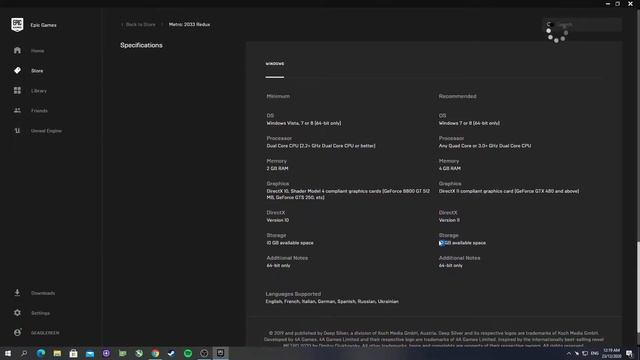Viewport: 640px width, 360px height.
Task: Click Epic Games Launcher taskbar icon
Action: point(220,353)
